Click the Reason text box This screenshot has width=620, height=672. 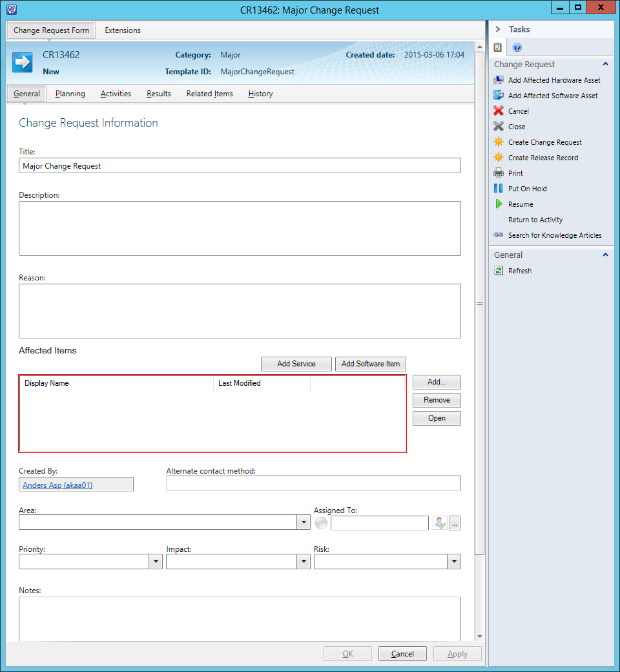tap(240, 311)
